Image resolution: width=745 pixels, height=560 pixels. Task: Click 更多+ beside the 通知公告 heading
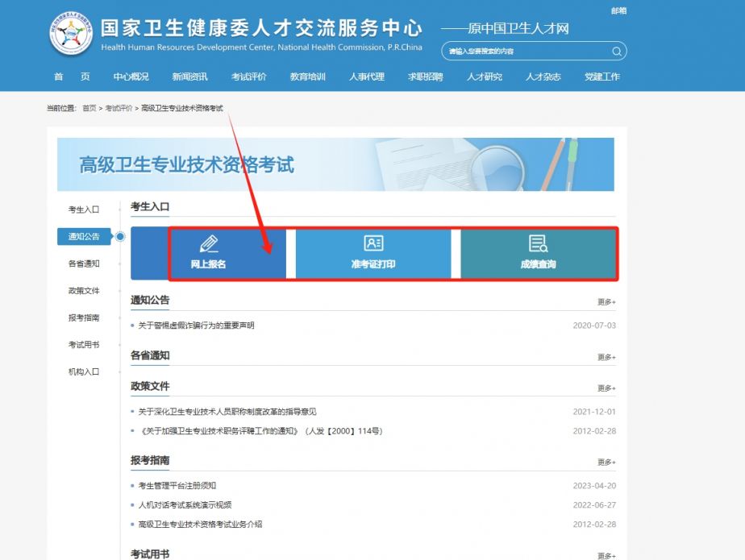coord(607,302)
